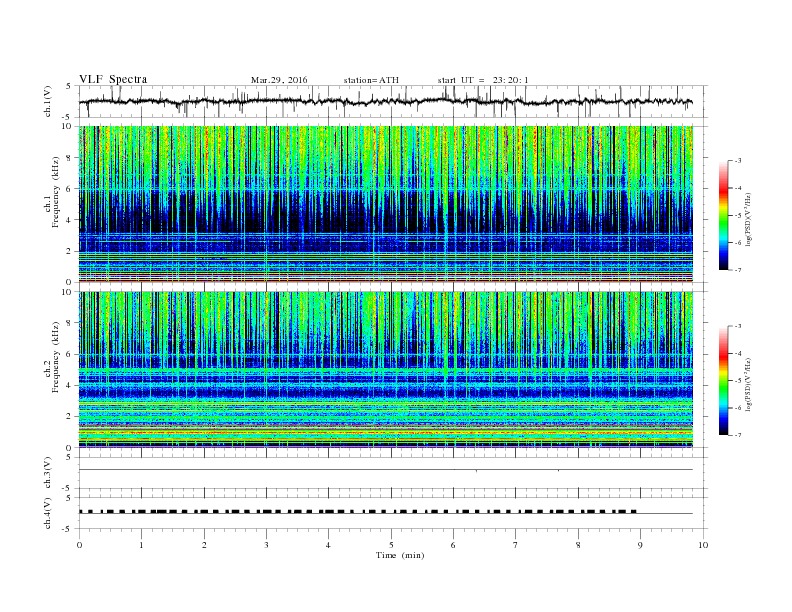Click the ch.2 PSD color scale bar
Image resolution: width=792 pixels, height=612 pixels.
[724, 380]
